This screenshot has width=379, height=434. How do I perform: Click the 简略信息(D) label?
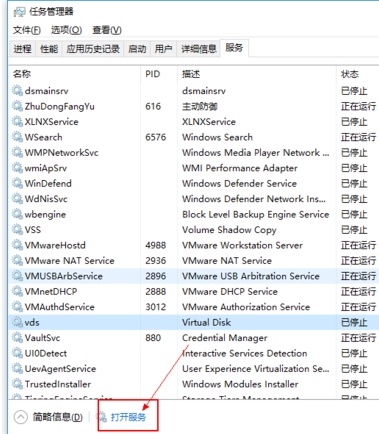pos(57,417)
